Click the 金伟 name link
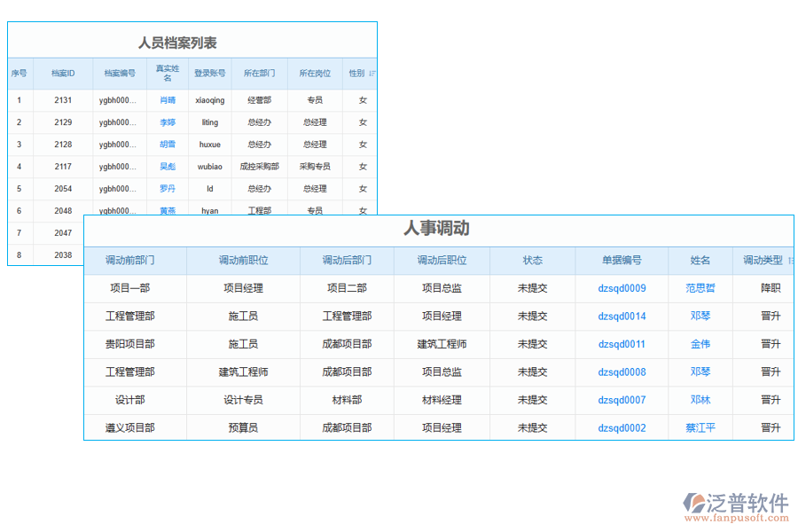Image resolution: width=798 pixels, height=532 pixels. (x=700, y=344)
